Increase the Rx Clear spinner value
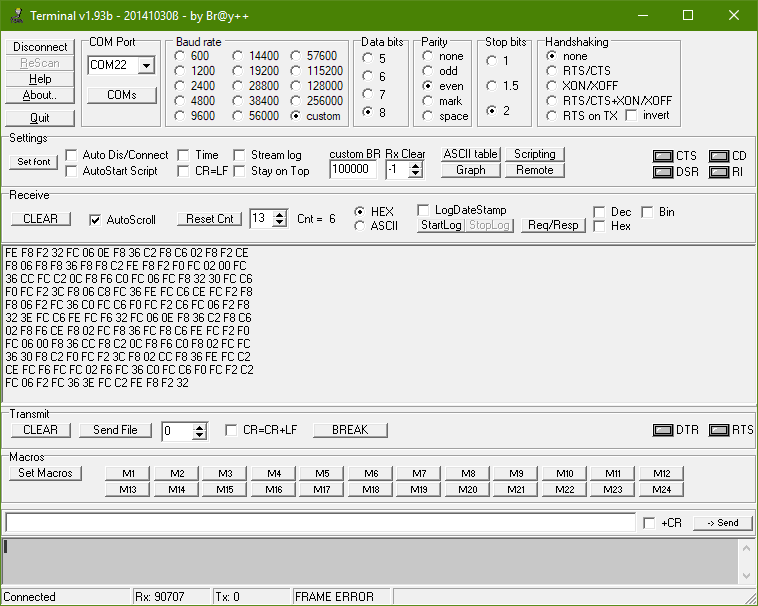The height and width of the screenshot is (606, 758). tap(415, 166)
